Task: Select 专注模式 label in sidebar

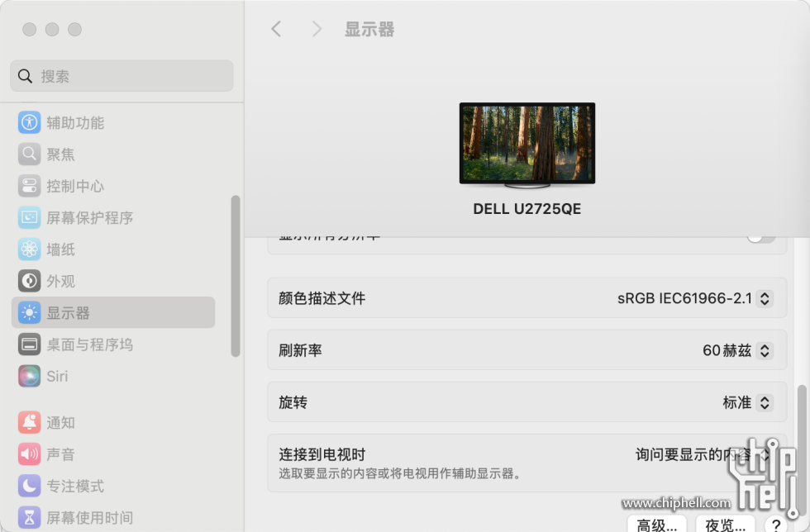Action: [x=75, y=487]
